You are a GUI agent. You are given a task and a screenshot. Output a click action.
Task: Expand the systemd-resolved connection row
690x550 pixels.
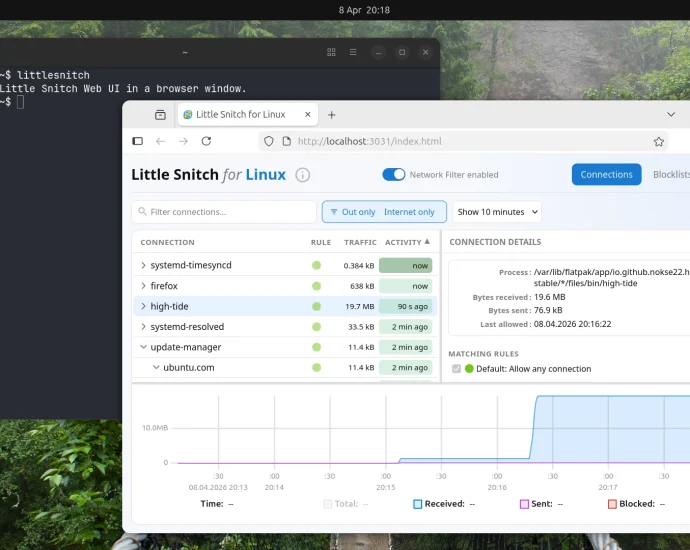click(x=143, y=326)
